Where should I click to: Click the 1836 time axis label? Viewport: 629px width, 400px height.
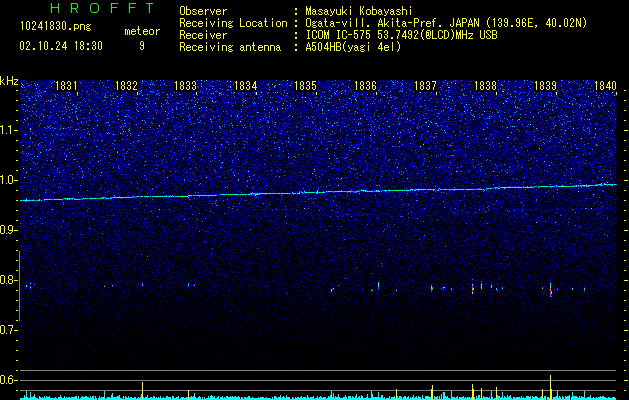365,86
